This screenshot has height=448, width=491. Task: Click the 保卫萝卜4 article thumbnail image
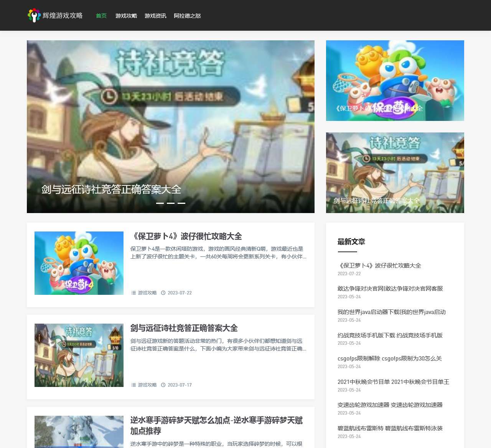point(79,263)
